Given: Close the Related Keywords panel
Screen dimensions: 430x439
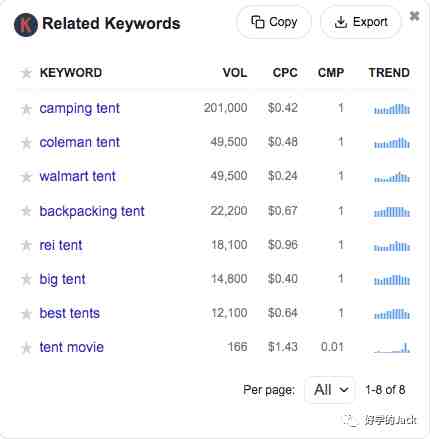Looking at the screenshot, I should point(414,16).
